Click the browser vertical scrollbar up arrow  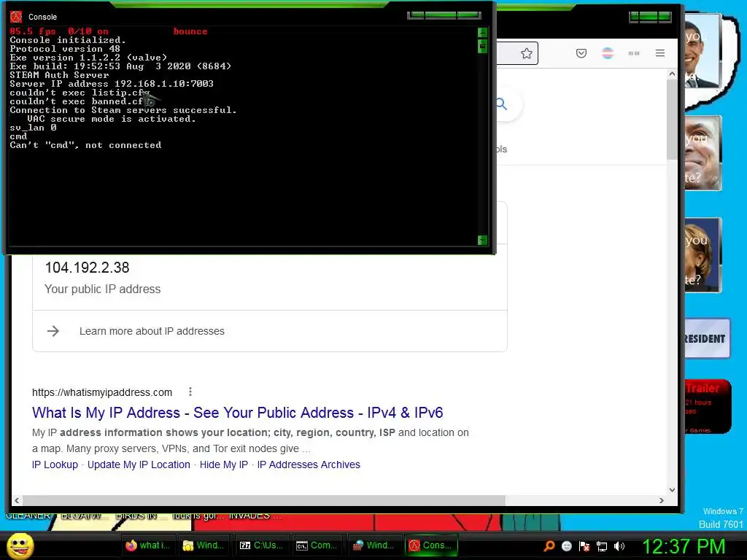click(672, 74)
